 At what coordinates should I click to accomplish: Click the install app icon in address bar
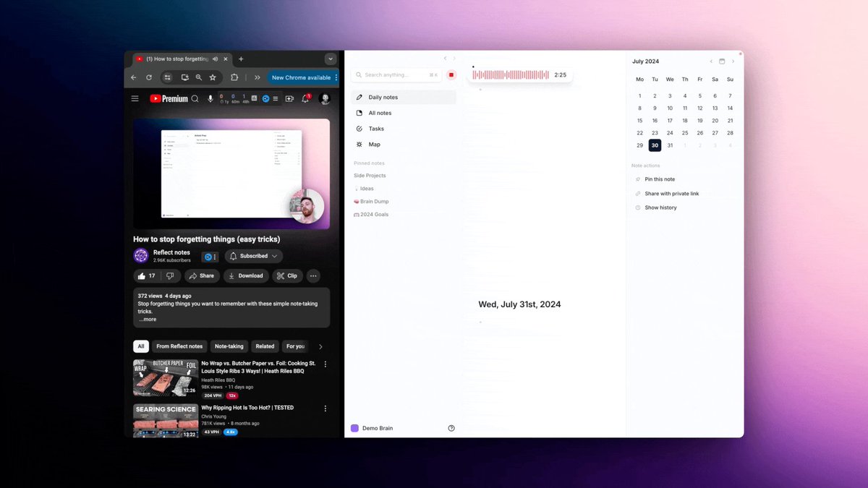click(x=185, y=77)
